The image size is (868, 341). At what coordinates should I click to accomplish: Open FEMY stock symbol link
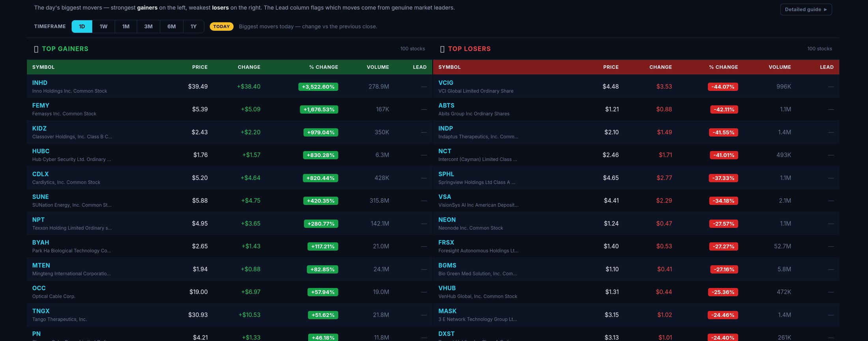coord(41,105)
